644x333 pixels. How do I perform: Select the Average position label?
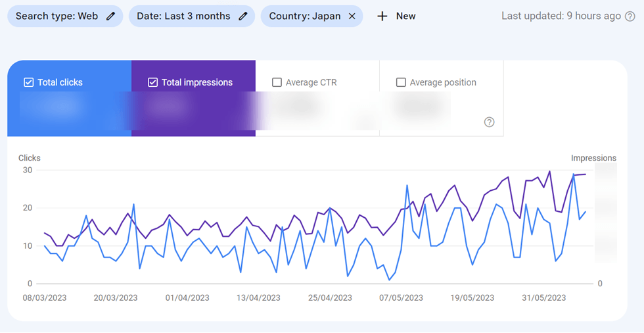443,82
